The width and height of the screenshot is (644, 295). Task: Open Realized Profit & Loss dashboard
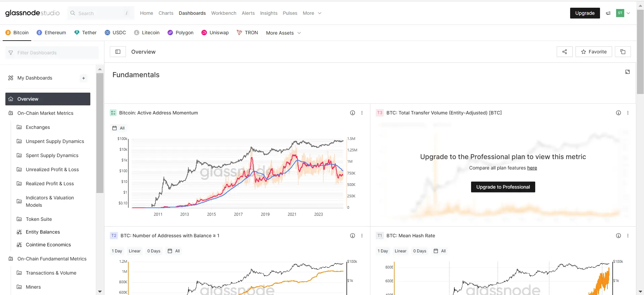(x=50, y=184)
